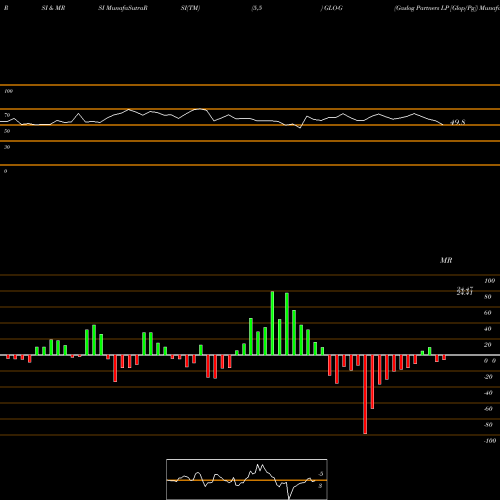The width and height of the screenshot is (500, 500).
Task: Click the '(5,5' parameter text in header
Action: pos(257,8)
